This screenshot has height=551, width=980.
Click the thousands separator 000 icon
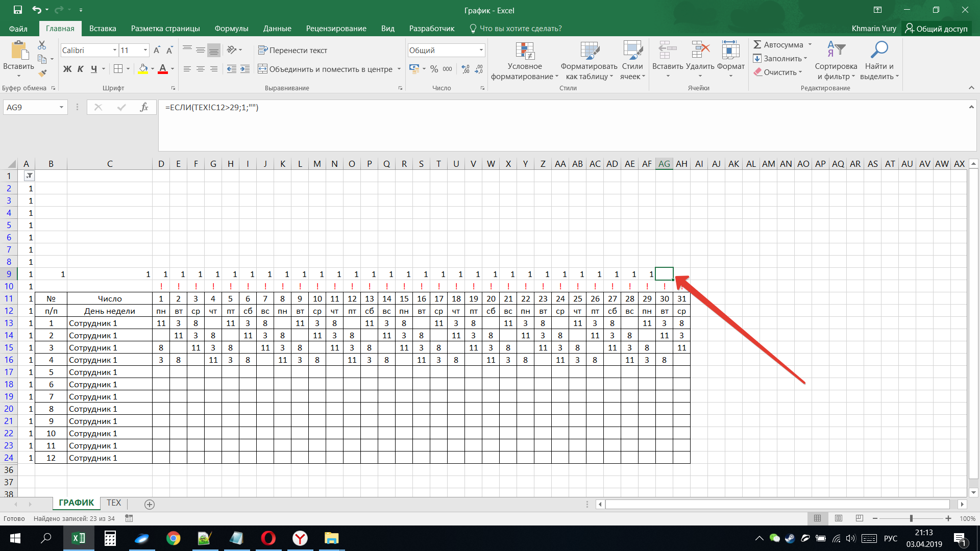point(447,69)
